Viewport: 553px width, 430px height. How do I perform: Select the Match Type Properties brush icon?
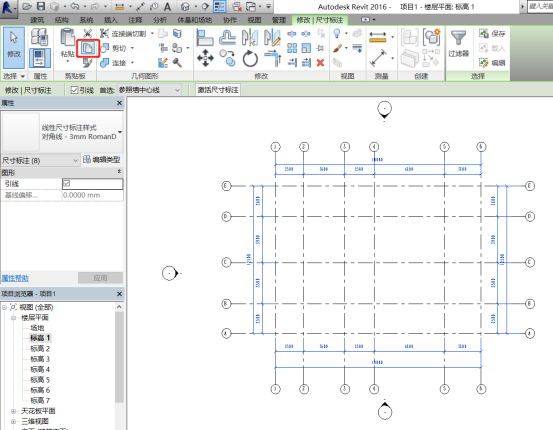(87, 63)
